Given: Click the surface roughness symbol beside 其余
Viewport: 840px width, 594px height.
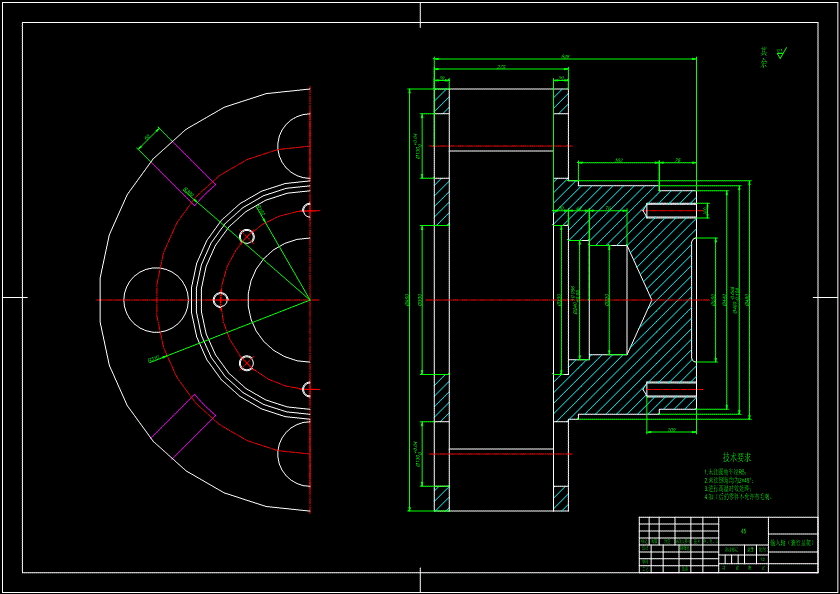Looking at the screenshot, I should pos(782,53).
